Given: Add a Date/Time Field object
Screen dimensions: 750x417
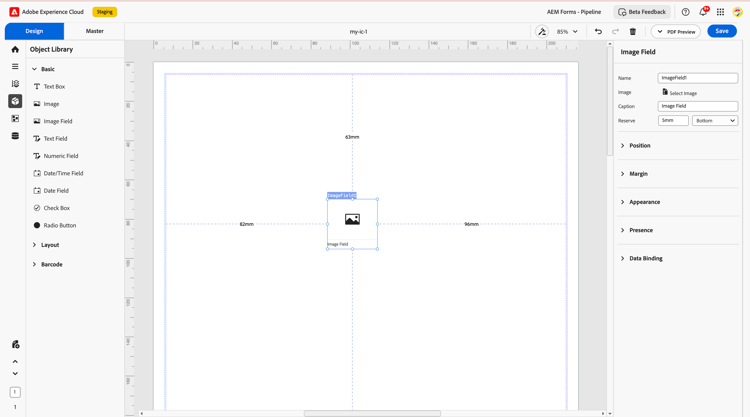Looking at the screenshot, I should coord(58,173).
